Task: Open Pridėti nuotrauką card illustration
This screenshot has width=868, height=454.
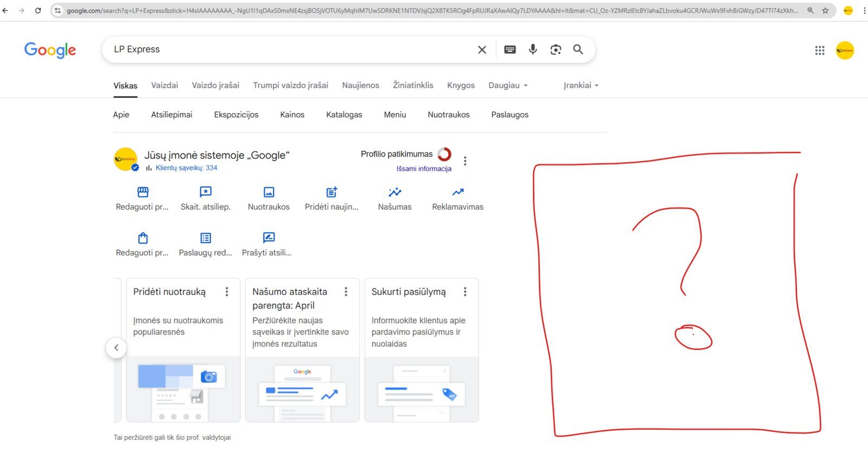Action: (x=183, y=389)
